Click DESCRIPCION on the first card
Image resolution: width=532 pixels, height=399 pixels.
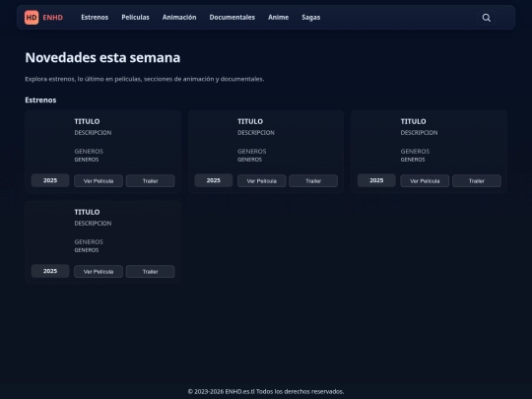(x=93, y=133)
